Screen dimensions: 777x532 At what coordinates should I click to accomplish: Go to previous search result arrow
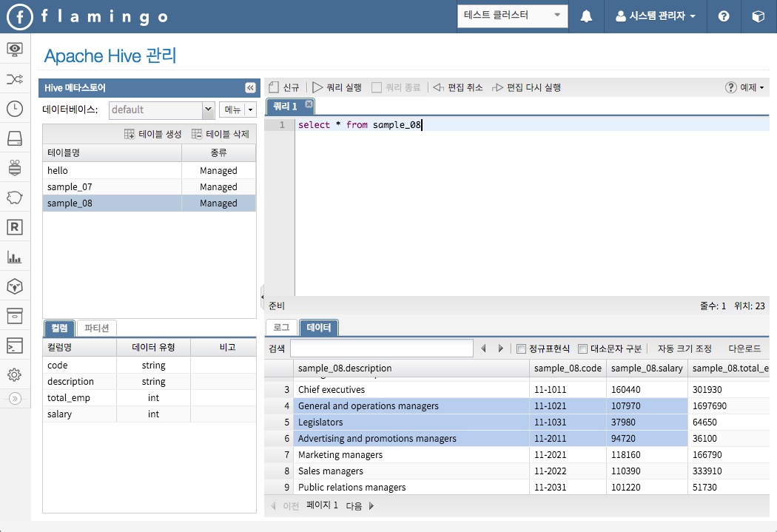(x=484, y=349)
